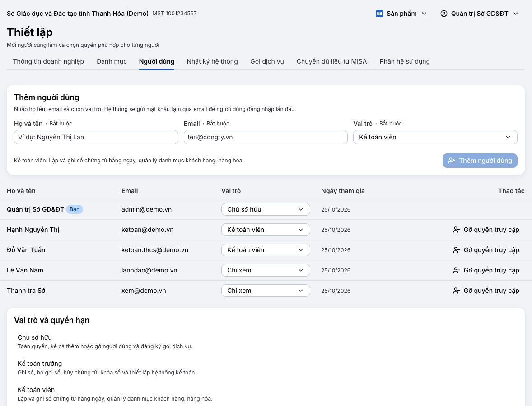
Task: Click remove-user icon for Hạnh Nguyễn Thị
Action: (456, 230)
